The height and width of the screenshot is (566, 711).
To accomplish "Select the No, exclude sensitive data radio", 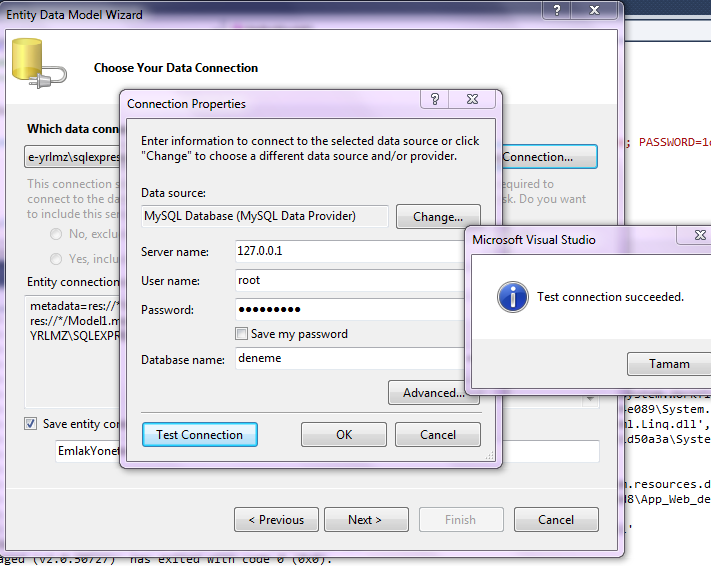I will pyautogui.click(x=56, y=234).
